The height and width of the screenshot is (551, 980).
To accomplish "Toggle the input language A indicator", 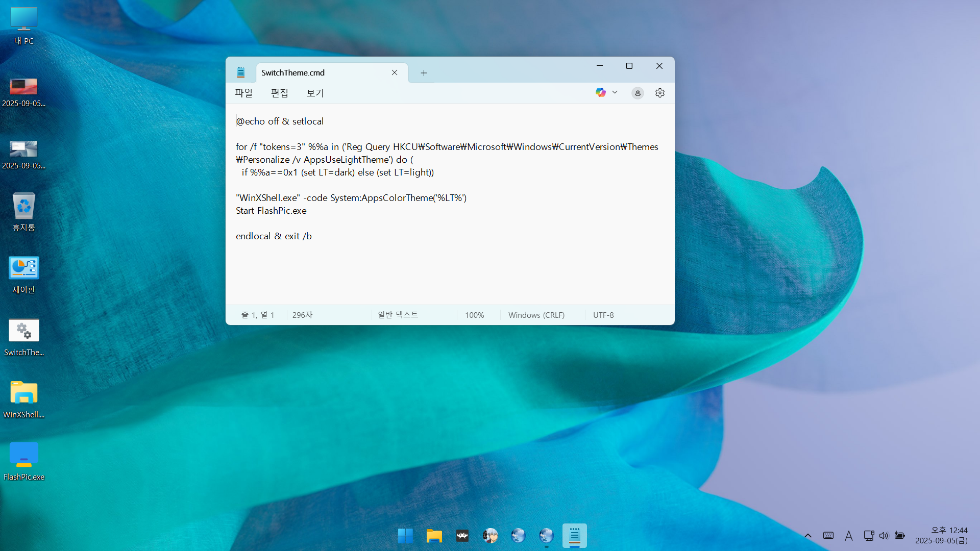I will pyautogui.click(x=848, y=536).
